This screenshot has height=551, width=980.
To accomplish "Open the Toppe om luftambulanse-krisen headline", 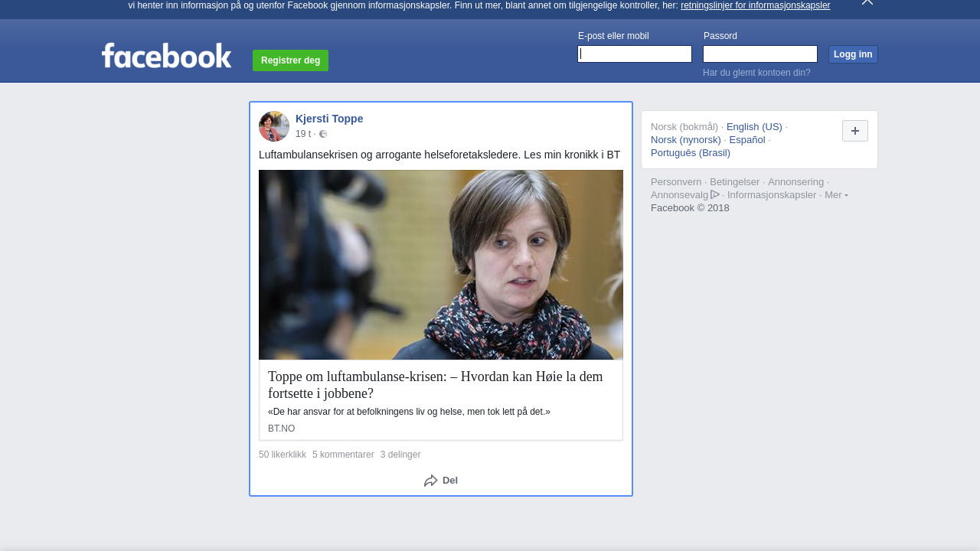I will click(436, 385).
